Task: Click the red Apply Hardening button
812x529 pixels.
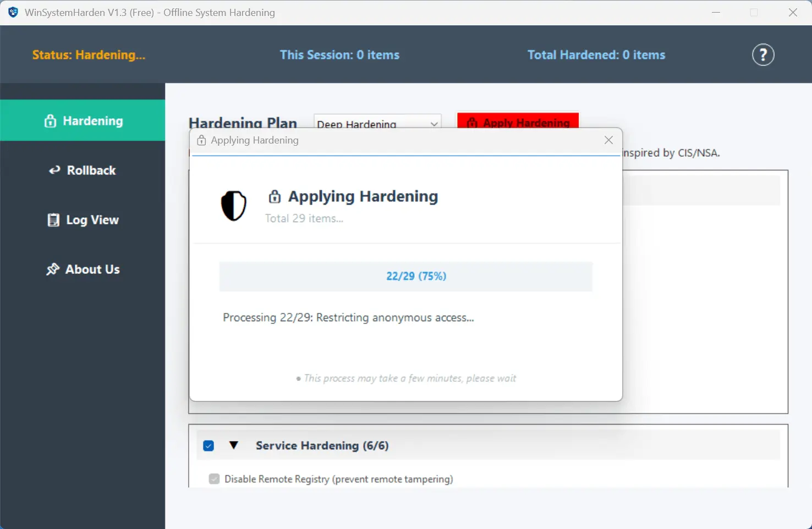Action: pyautogui.click(x=518, y=121)
